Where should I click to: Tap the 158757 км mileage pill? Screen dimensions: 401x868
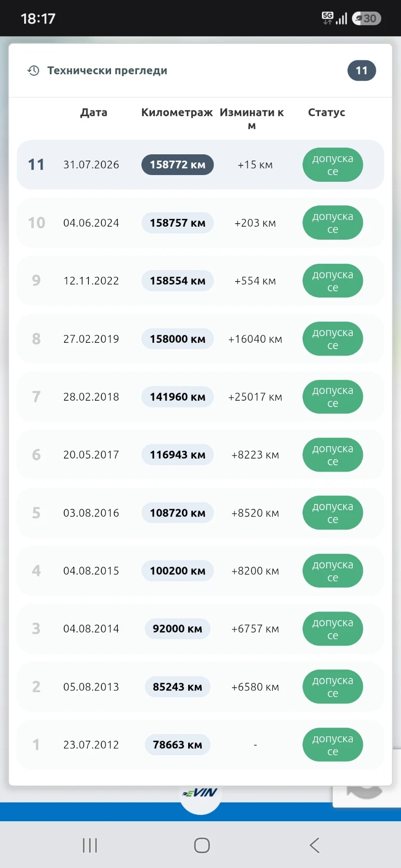click(178, 223)
